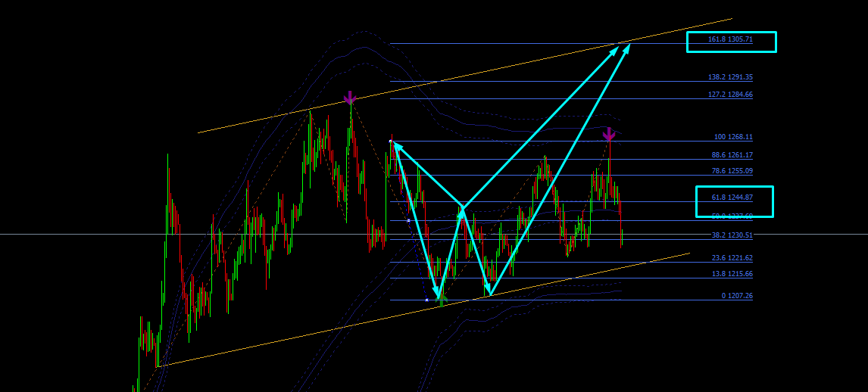Click the 161.8 1305.71 Fibonacci label
Image resolution: width=868 pixels, height=392 pixels.
pos(731,39)
